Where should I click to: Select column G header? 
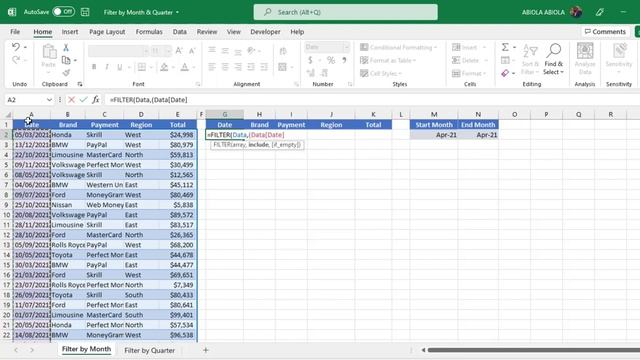click(x=224, y=114)
